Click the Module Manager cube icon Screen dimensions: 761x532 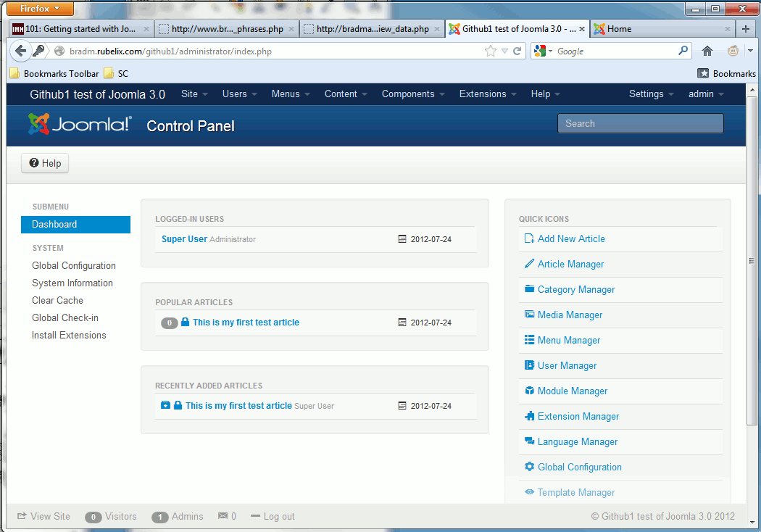coord(529,390)
